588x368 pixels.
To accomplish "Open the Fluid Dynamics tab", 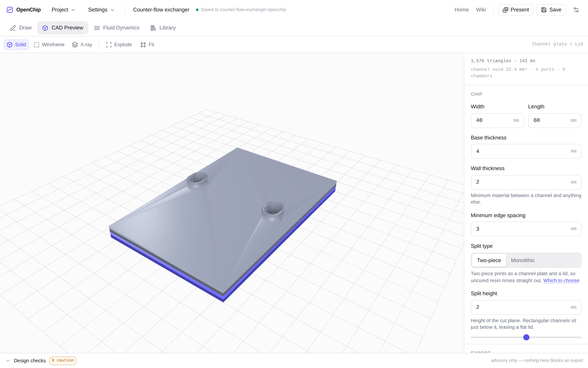I will 117,28.
